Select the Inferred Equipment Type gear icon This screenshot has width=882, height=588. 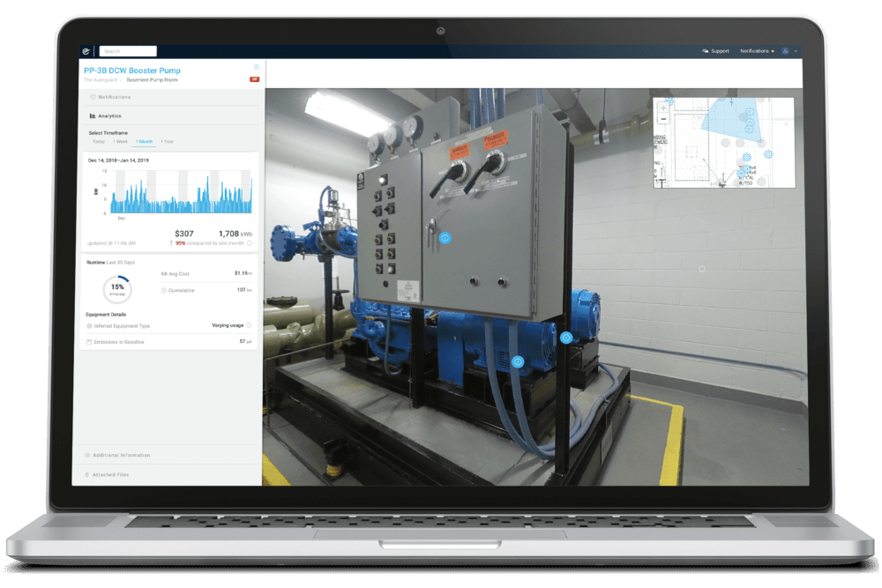[90, 326]
